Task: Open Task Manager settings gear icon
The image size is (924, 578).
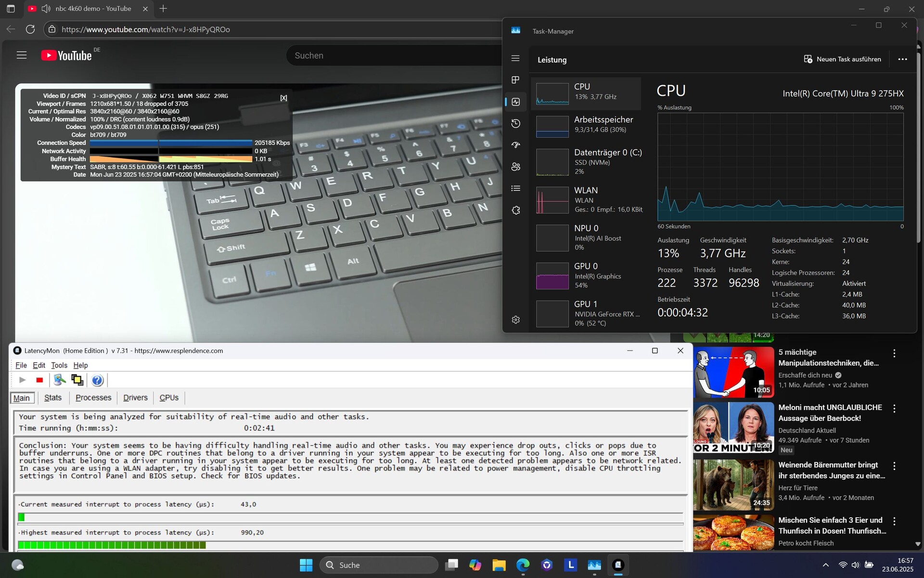Action: tap(515, 320)
